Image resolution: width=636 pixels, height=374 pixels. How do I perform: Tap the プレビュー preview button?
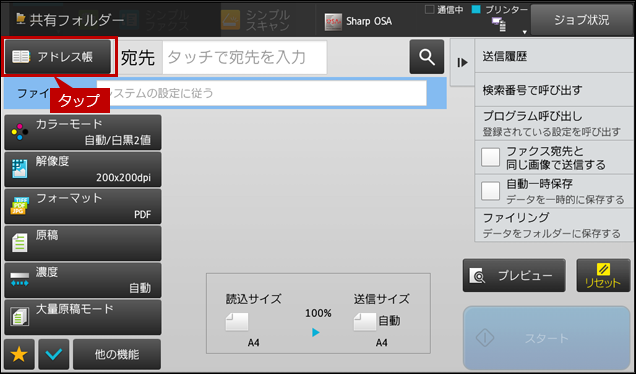click(514, 275)
